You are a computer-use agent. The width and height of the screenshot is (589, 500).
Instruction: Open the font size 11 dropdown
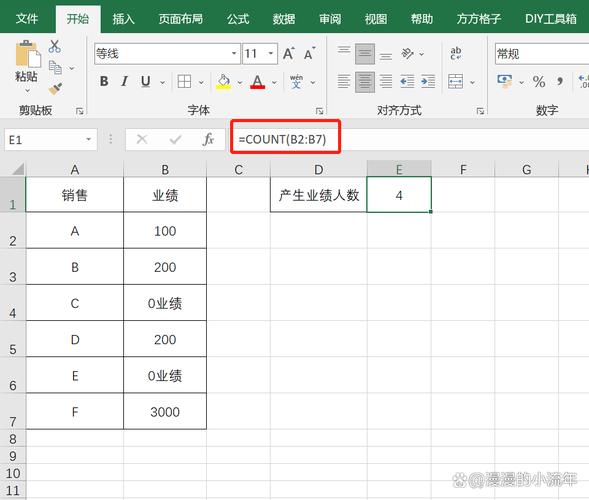click(x=270, y=54)
